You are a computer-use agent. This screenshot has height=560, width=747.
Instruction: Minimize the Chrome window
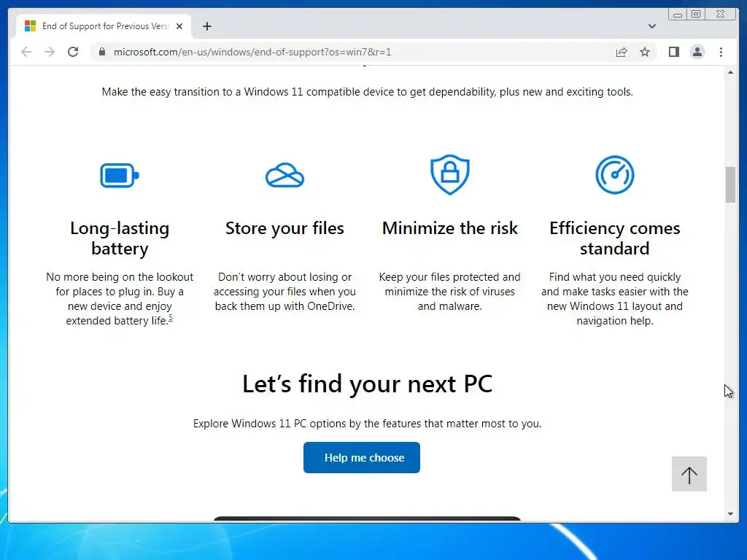pos(678,15)
